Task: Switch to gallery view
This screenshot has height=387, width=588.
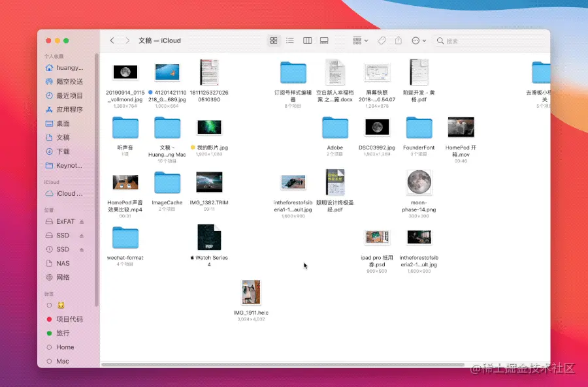Action: coord(324,40)
